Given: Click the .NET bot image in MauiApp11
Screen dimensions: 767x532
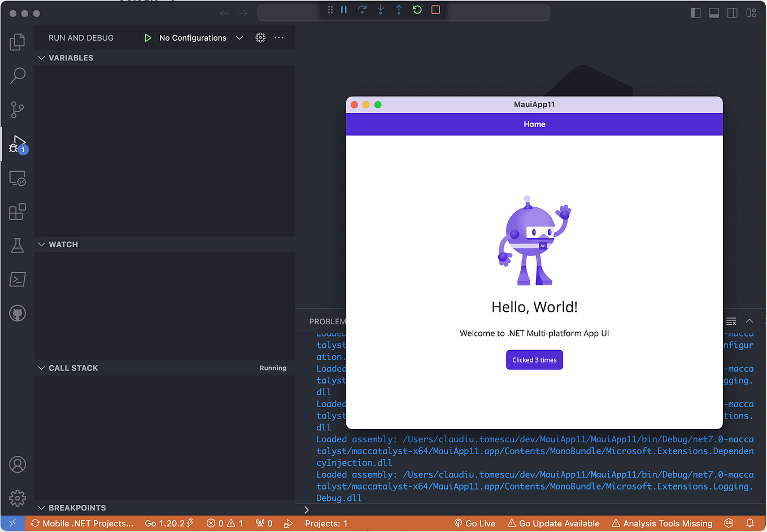Looking at the screenshot, I should coord(534,241).
